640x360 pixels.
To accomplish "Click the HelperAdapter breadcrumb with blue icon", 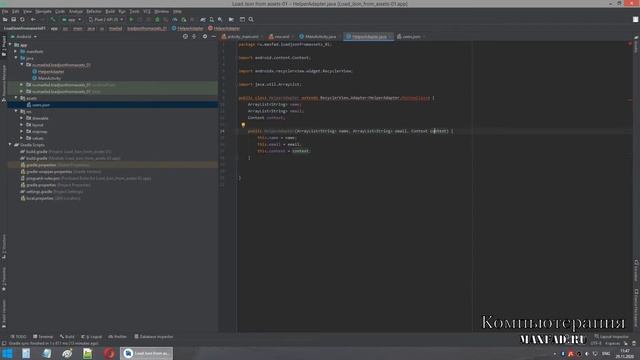I will (x=187, y=29).
